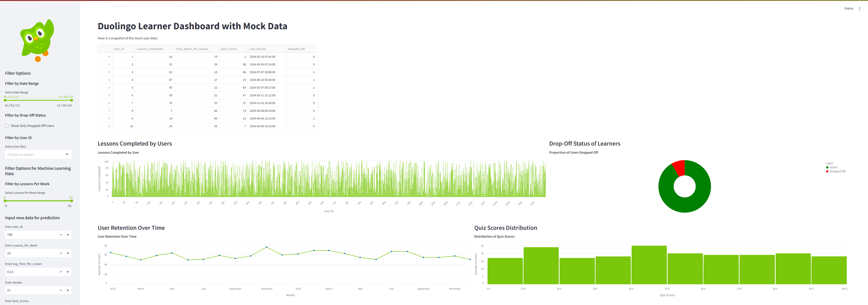The image size is (868, 305).
Task: Decrease the User_ID value with minus
Action: click(61, 235)
